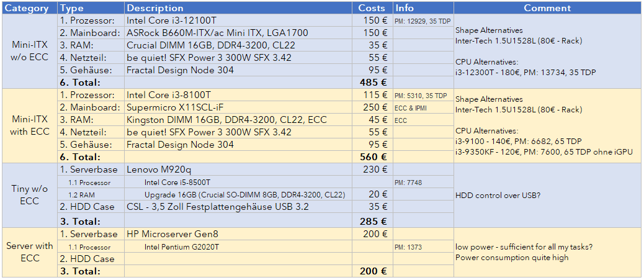Select the 'Upgrade 16GB' Crucial SO-DIMM cell
This screenshot has width=644, height=280.
click(238, 194)
